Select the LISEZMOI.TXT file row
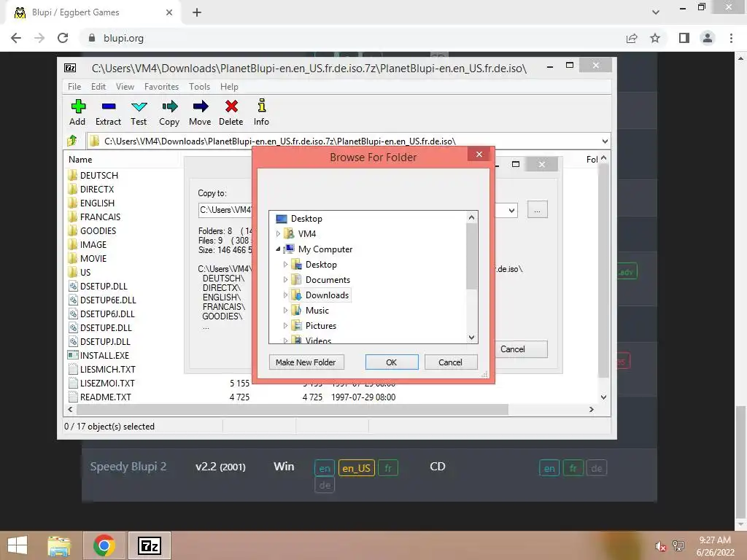The width and height of the screenshot is (747, 560). [107, 383]
